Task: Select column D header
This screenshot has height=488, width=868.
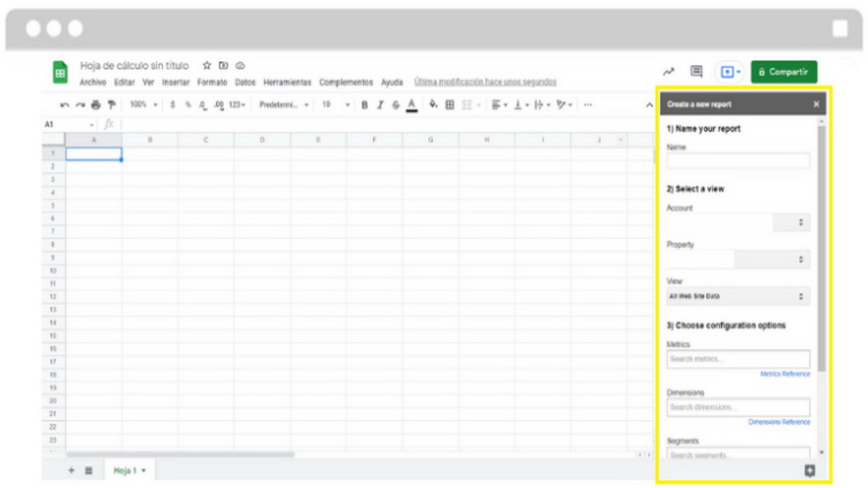Action: 261,140
